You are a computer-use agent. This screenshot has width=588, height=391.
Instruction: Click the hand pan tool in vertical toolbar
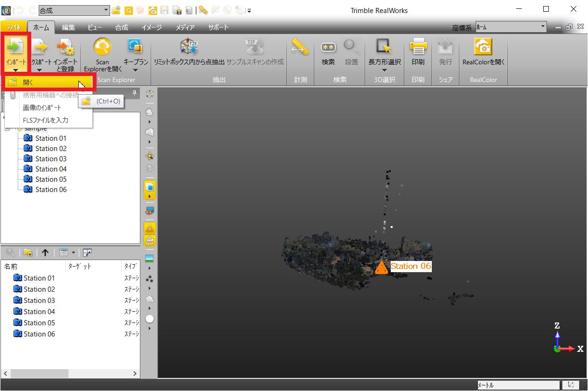point(150,112)
